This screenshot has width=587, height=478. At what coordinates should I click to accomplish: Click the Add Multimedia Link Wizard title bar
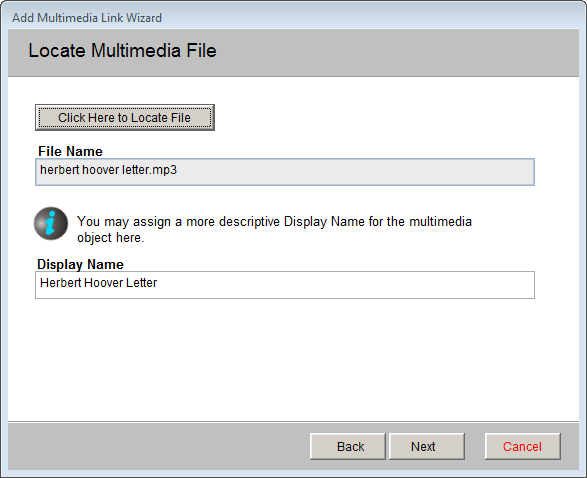[294, 17]
